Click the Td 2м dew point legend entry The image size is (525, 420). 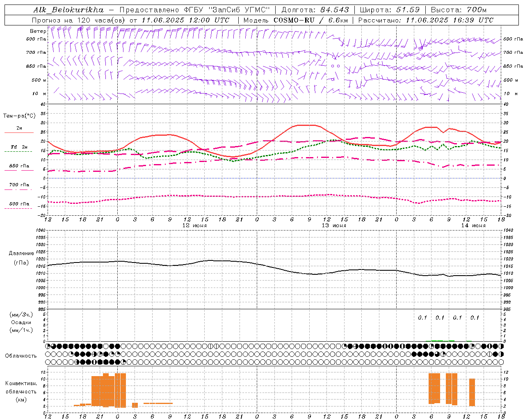pos(19,147)
